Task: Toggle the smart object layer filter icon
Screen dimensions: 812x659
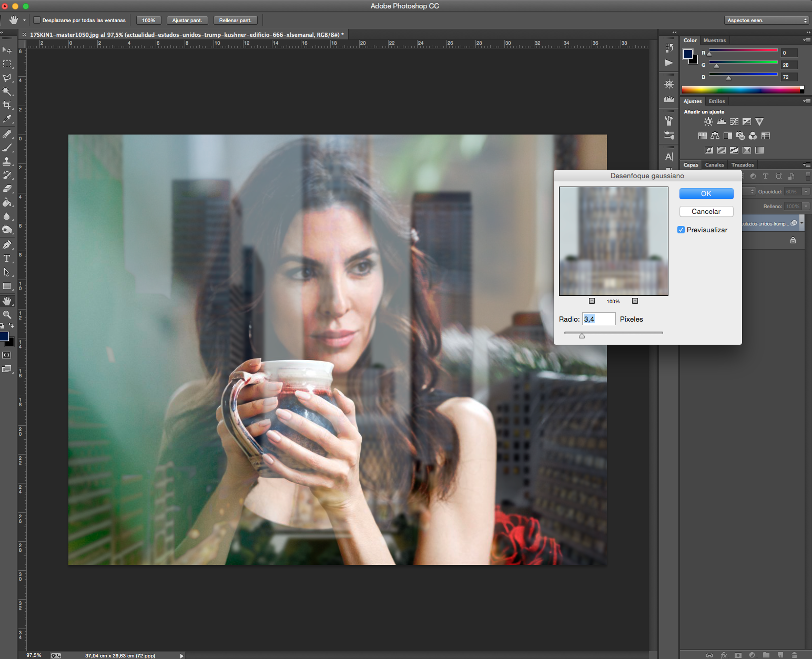Action: [791, 177]
